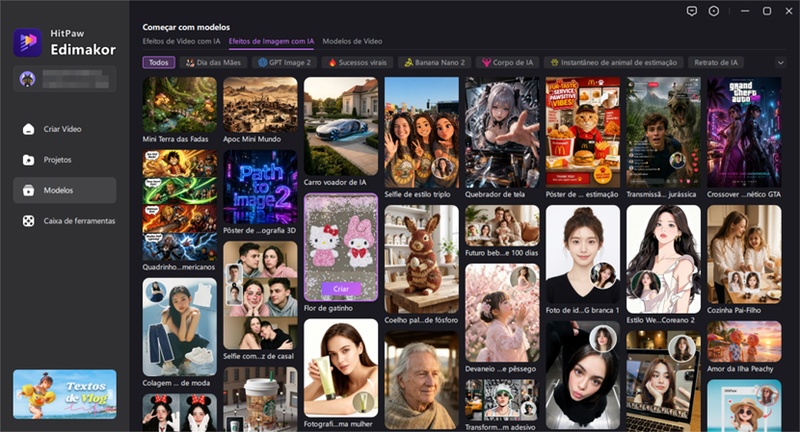Click the GPT Image 2 category icon
This screenshot has width=800, height=432.
pyautogui.click(x=262, y=63)
